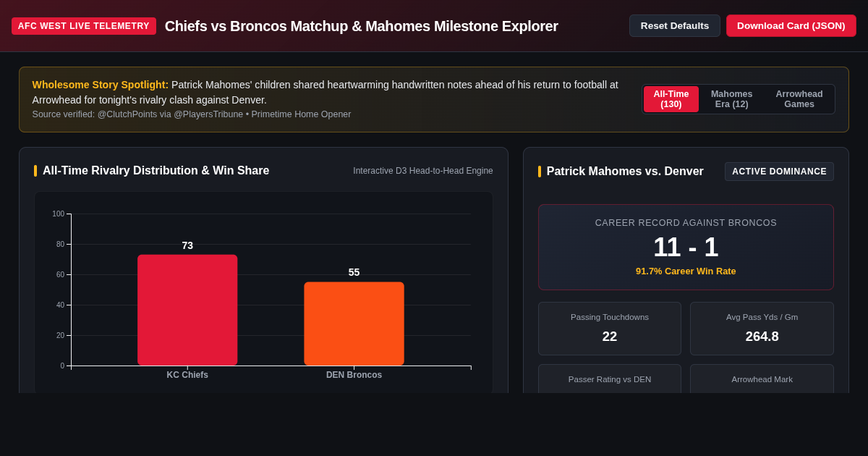Click the 264.8 average yards value
This screenshot has height=456, width=868.
tap(762, 337)
